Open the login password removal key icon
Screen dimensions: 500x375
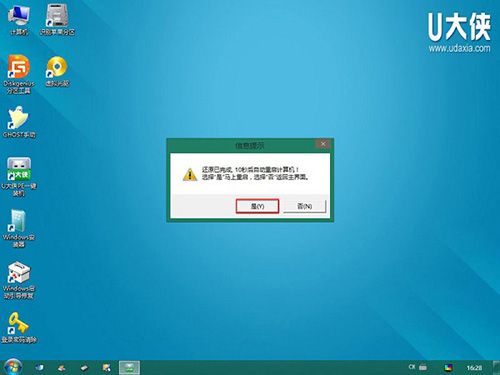(x=19, y=328)
